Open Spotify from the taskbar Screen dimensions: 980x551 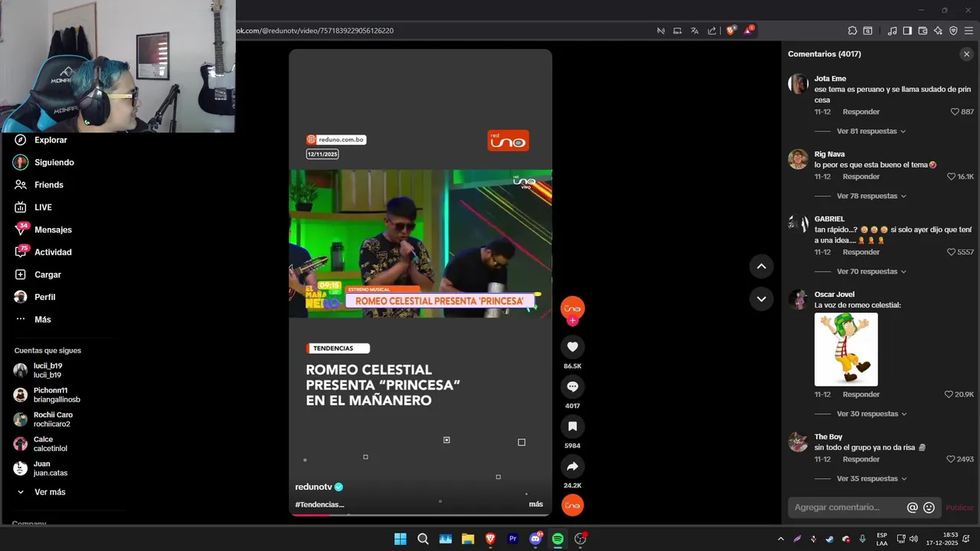point(557,539)
